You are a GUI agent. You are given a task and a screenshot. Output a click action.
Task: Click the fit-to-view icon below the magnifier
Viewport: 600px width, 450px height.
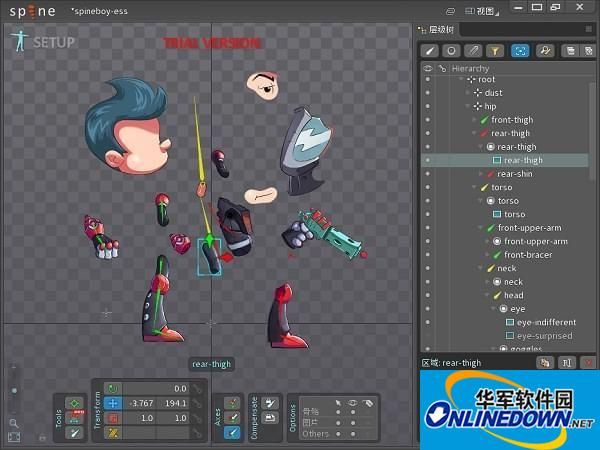14,437
